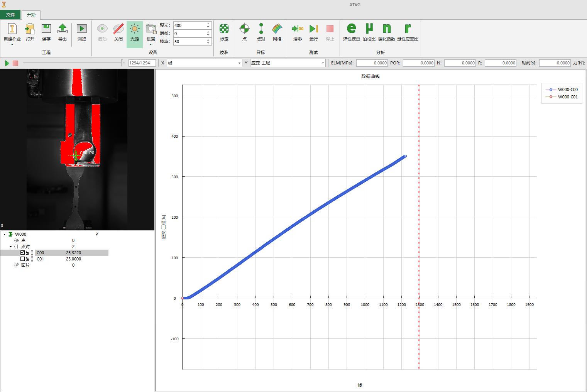The width and height of the screenshot is (587, 392).
Task: Toggle the 光源 light source button
Action: click(x=134, y=32)
